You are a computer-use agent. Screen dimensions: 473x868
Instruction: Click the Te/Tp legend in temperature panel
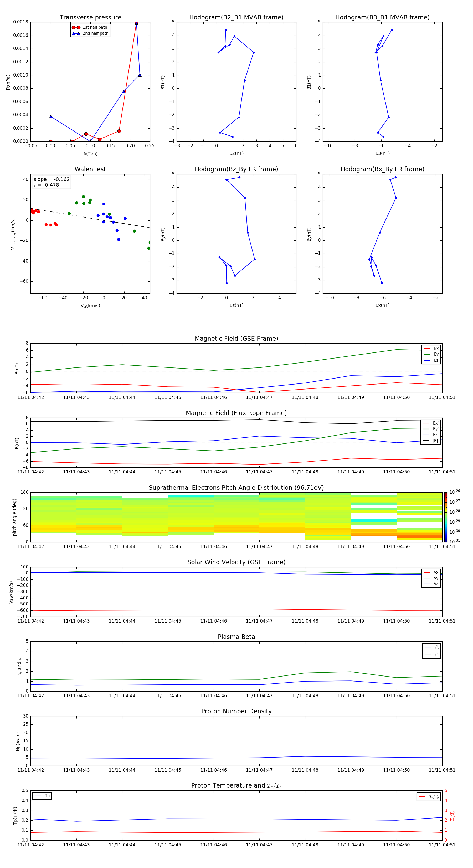tap(429, 797)
